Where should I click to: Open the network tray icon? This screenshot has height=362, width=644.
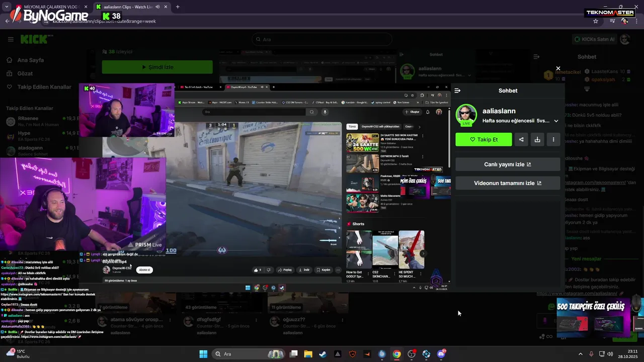(602, 354)
